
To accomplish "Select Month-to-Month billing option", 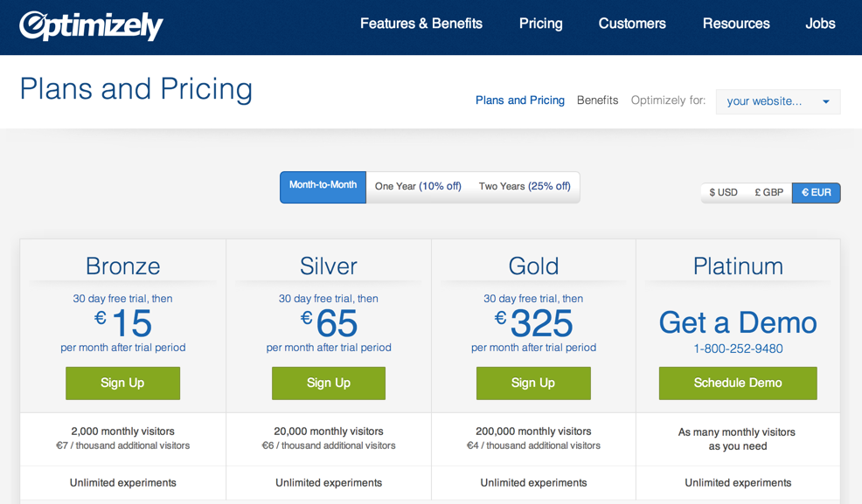I will click(x=323, y=187).
